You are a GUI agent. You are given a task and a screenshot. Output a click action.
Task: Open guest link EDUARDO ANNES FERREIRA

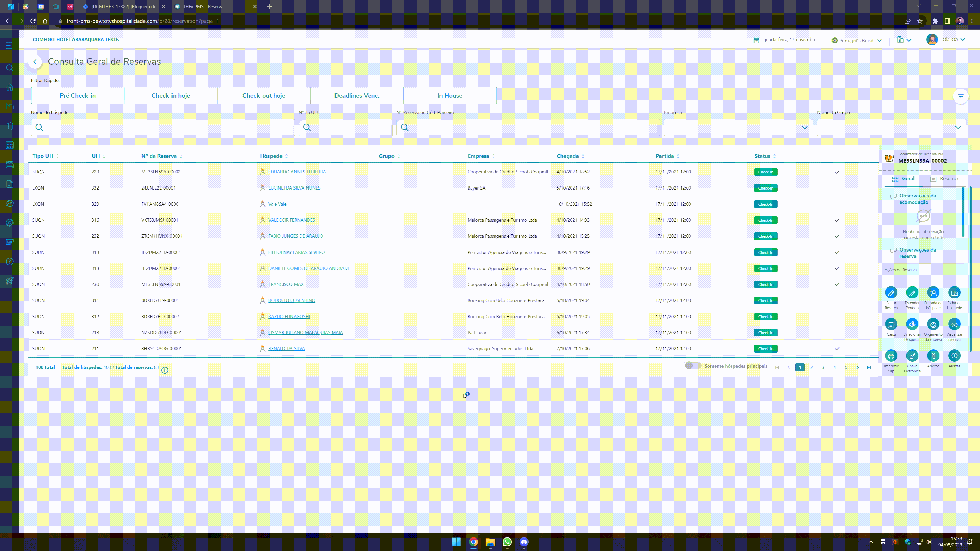click(297, 172)
